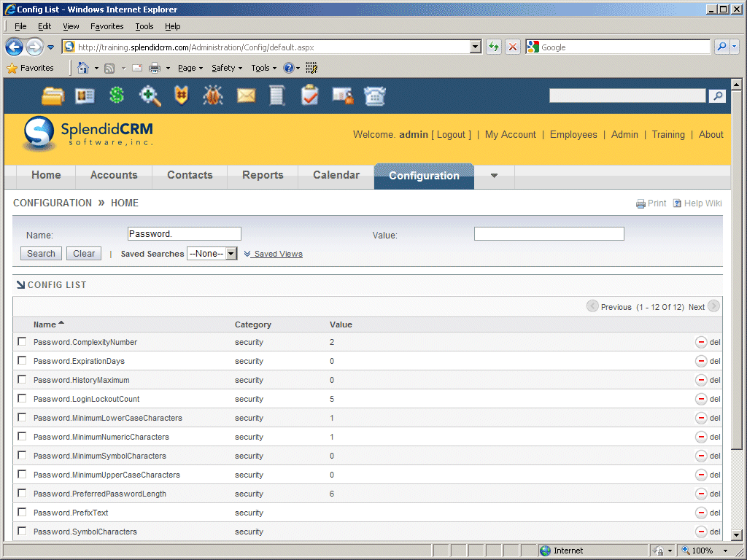Click the magnifier search icon in header
Screen dimensions: 747x560
pos(717,96)
